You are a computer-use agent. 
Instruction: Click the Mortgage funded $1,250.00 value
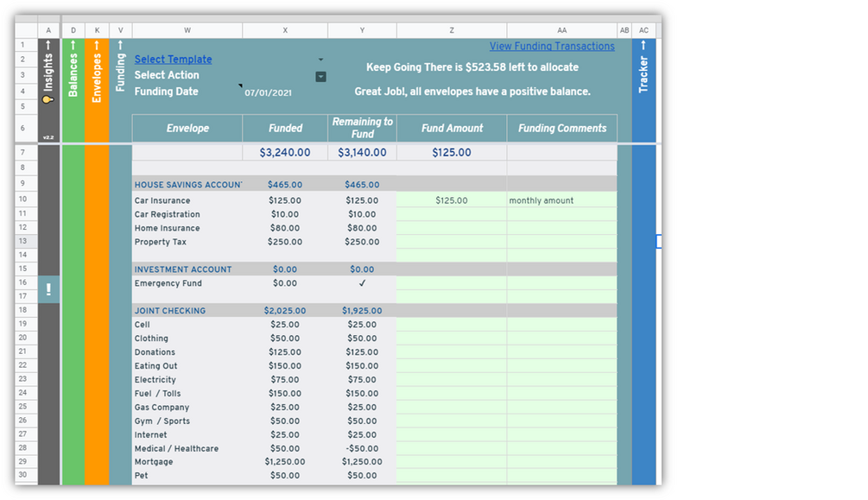(285, 462)
